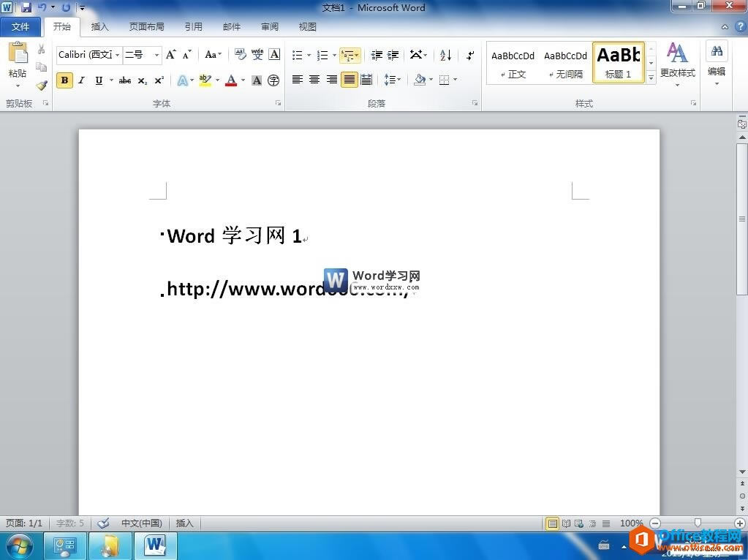
Task: Apply the 标题 1 style
Action: [618, 61]
